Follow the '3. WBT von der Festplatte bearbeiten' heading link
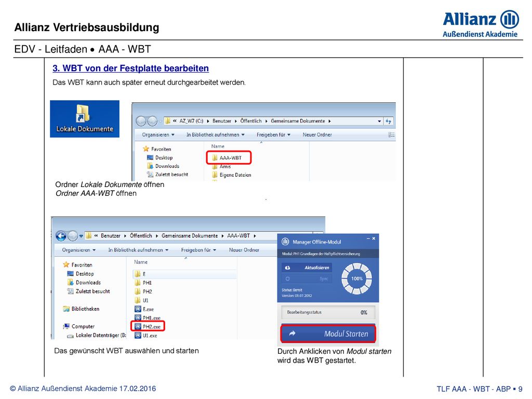 pyautogui.click(x=130, y=68)
